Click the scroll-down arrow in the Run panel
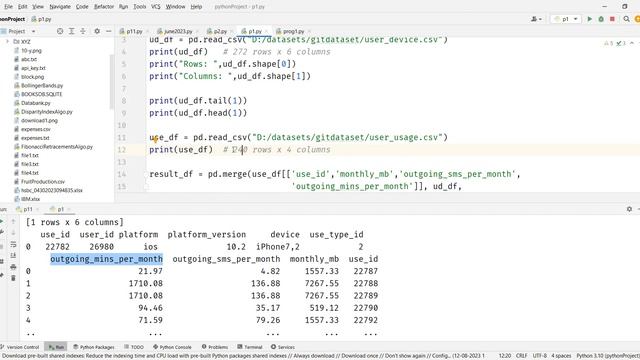The image size is (640, 360). (x=13, y=233)
